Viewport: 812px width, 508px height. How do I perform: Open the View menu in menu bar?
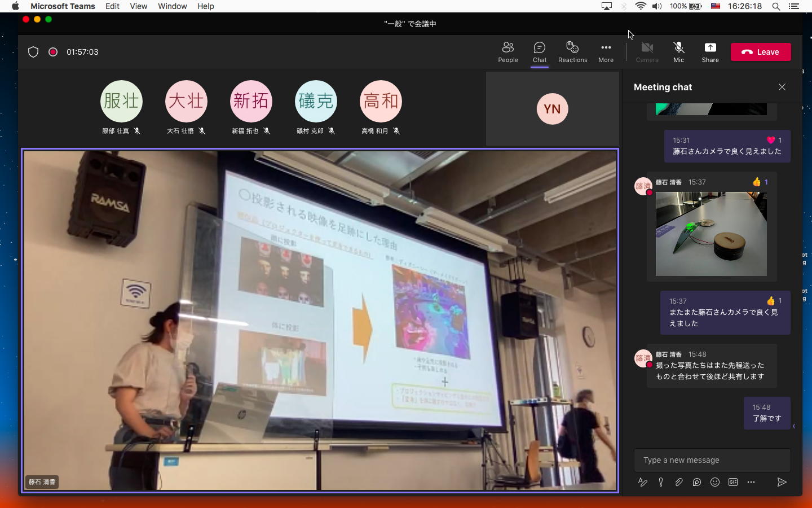pyautogui.click(x=138, y=6)
